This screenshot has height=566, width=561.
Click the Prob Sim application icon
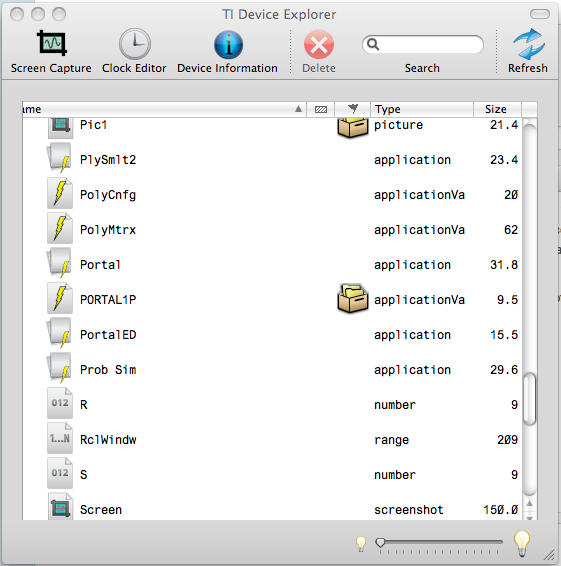tap(59, 369)
